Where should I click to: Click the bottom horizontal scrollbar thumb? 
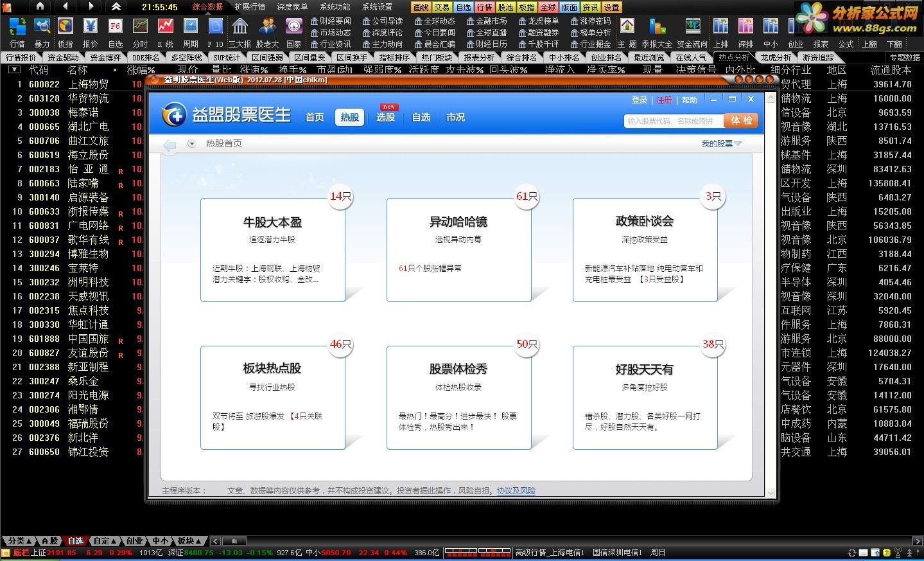[x=234, y=540]
